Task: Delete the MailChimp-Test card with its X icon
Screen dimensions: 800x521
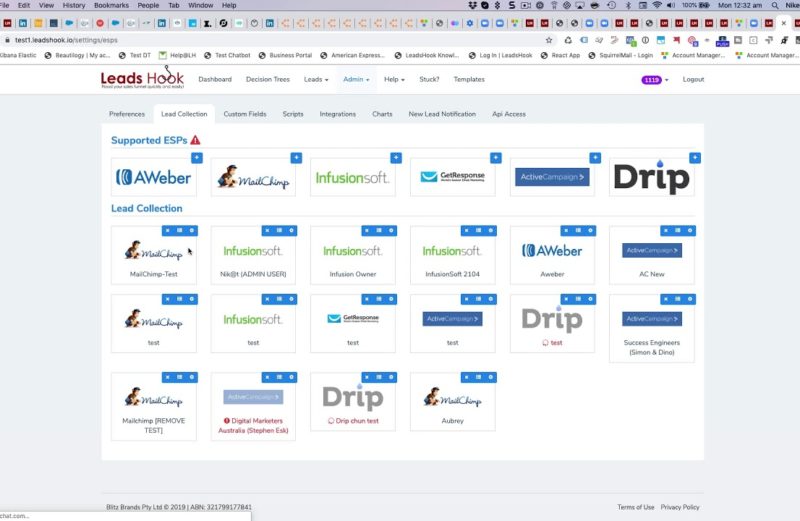Action: pyautogui.click(x=167, y=231)
